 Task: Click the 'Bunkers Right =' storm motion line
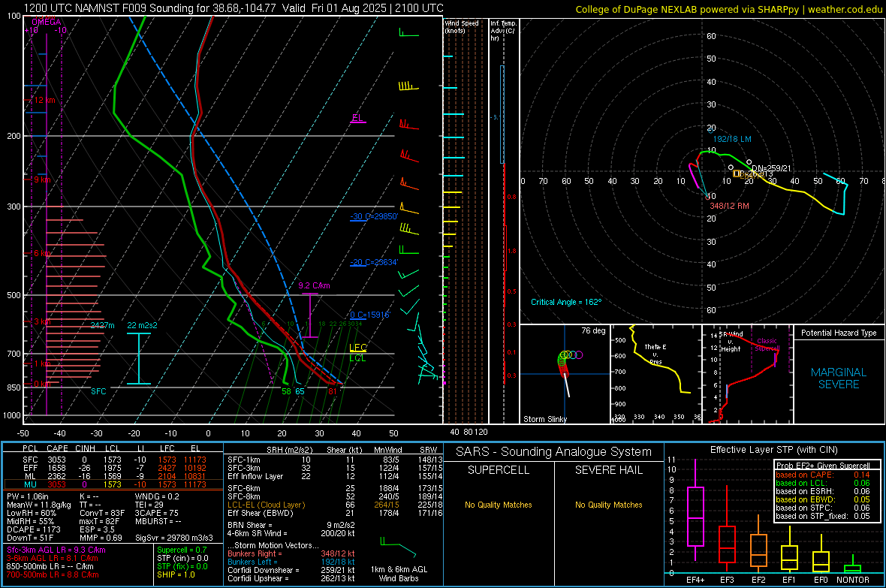pyautogui.click(x=291, y=553)
